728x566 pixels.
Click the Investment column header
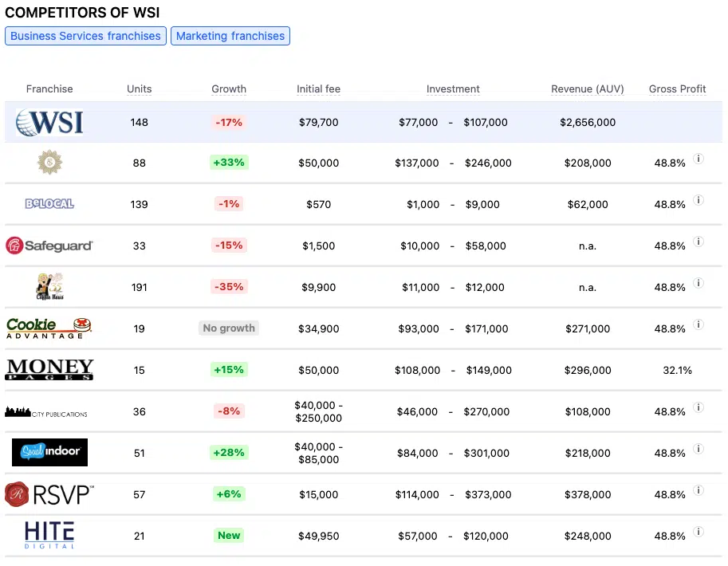click(x=453, y=88)
